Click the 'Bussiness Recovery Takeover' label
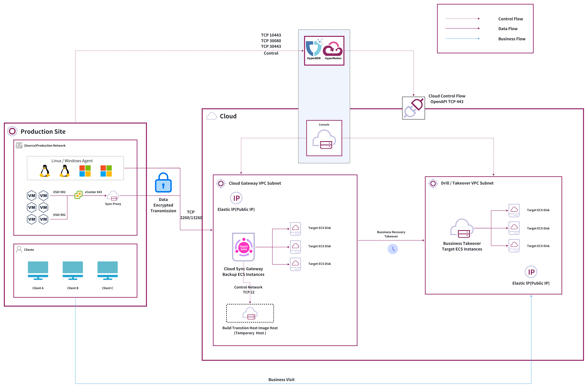 point(391,234)
